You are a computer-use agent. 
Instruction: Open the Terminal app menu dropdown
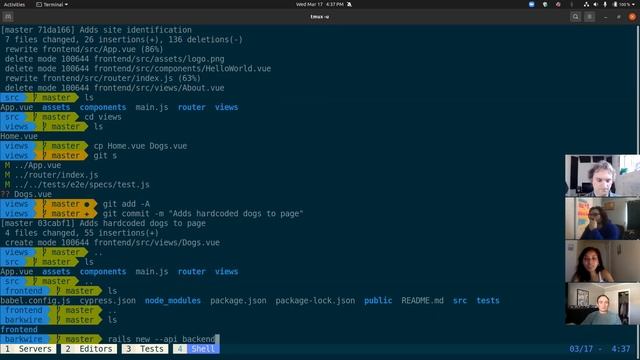[52, 4]
